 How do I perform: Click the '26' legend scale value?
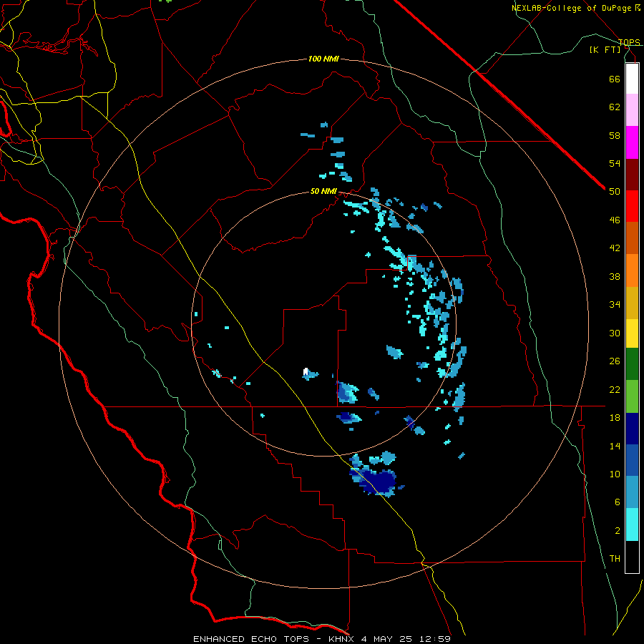pos(615,361)
